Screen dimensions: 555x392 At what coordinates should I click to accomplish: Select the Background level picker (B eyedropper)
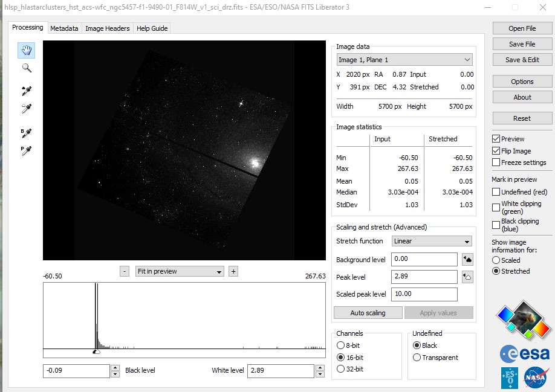(26, 133)
